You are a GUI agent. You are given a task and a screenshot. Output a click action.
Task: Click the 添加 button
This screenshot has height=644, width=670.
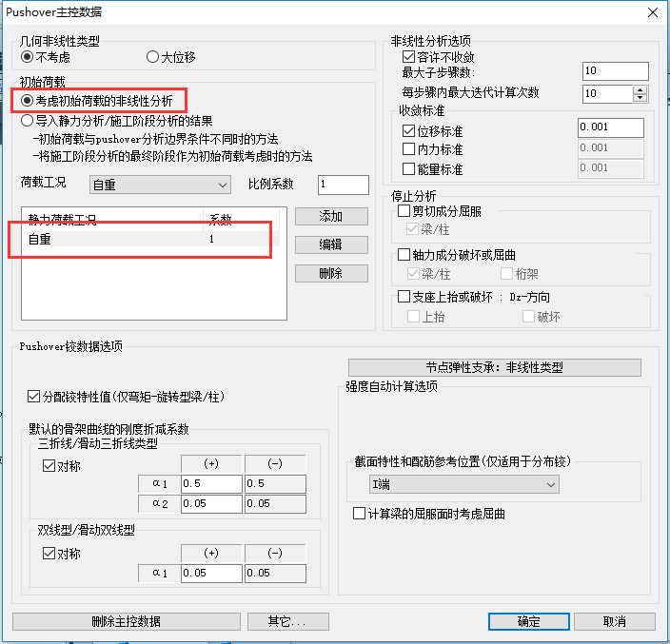(330, 217)
